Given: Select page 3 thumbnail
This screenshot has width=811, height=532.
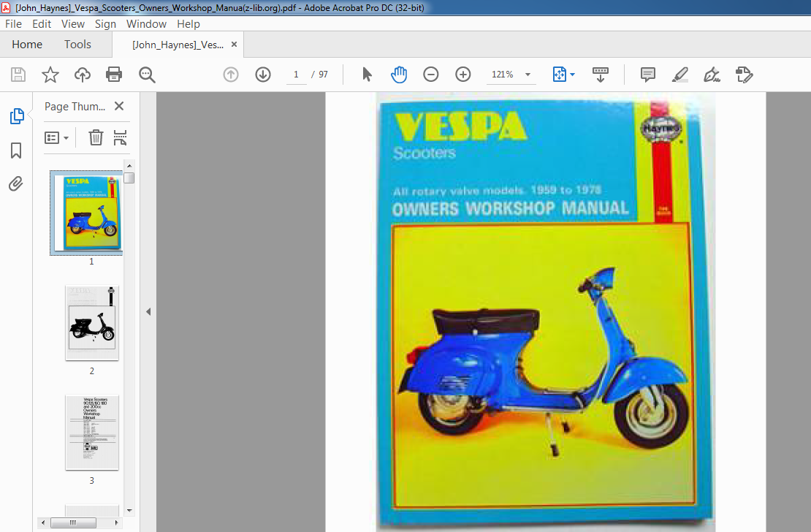Looking at the screenshot, I should click(x=92, y=433).
